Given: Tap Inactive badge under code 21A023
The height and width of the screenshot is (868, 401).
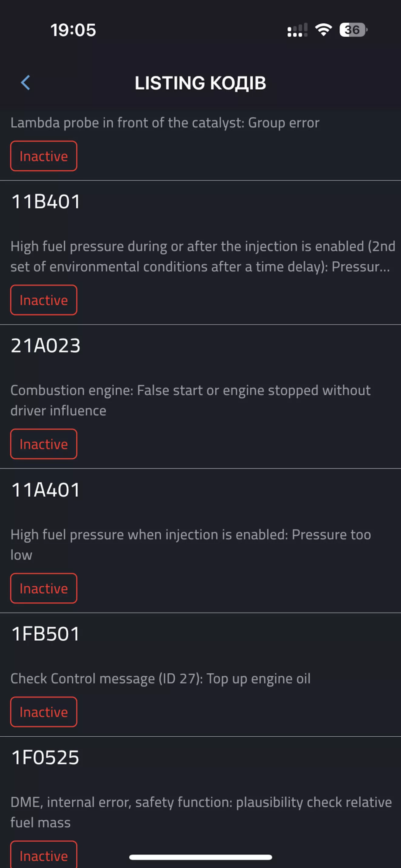Looking at the screenshot, I should click(x=44, y=444).
